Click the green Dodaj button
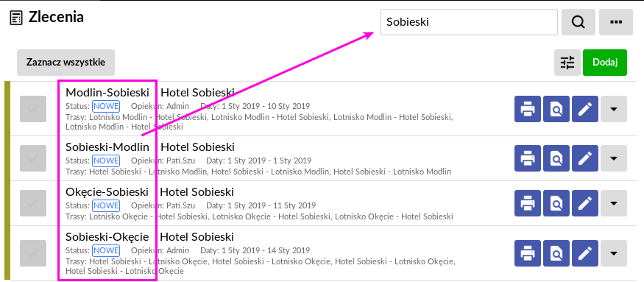This screenshot has height=282, width=644. coord(605,63)
